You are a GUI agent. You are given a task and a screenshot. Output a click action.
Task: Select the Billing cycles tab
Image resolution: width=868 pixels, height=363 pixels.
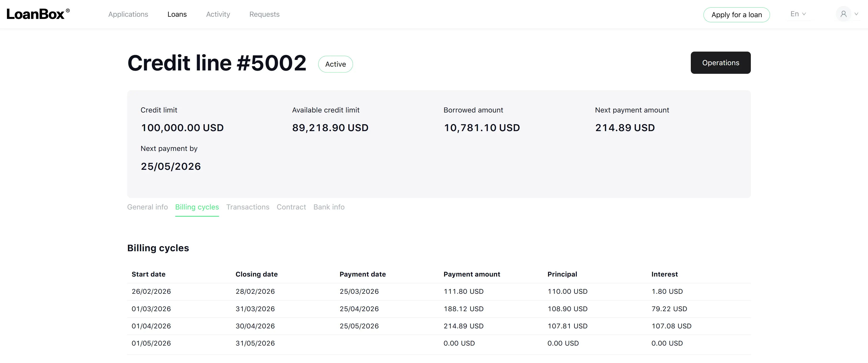tap(197, 207)
